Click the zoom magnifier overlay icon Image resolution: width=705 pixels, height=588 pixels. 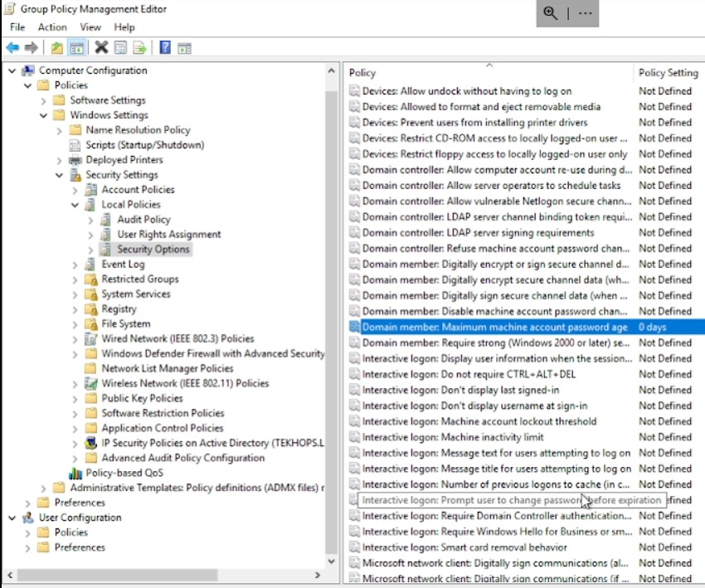click(x=551, y=13)
